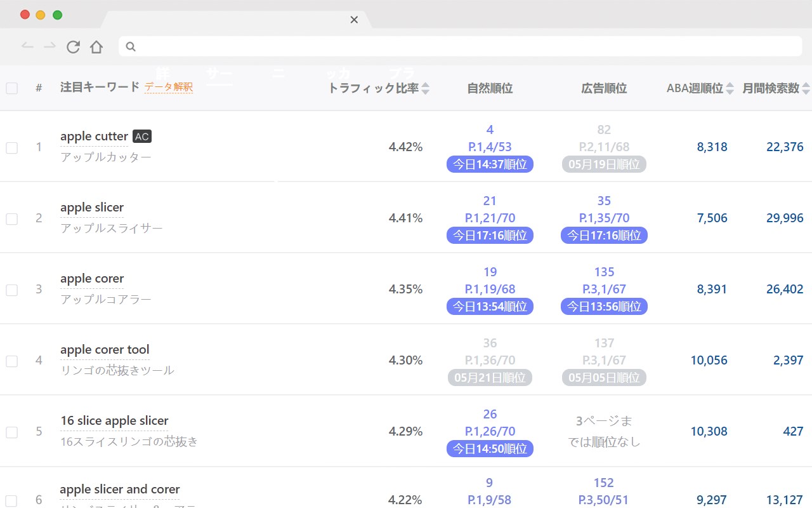
Task: Select the apple corer row checkbox
Action: (x=12, y=290)
